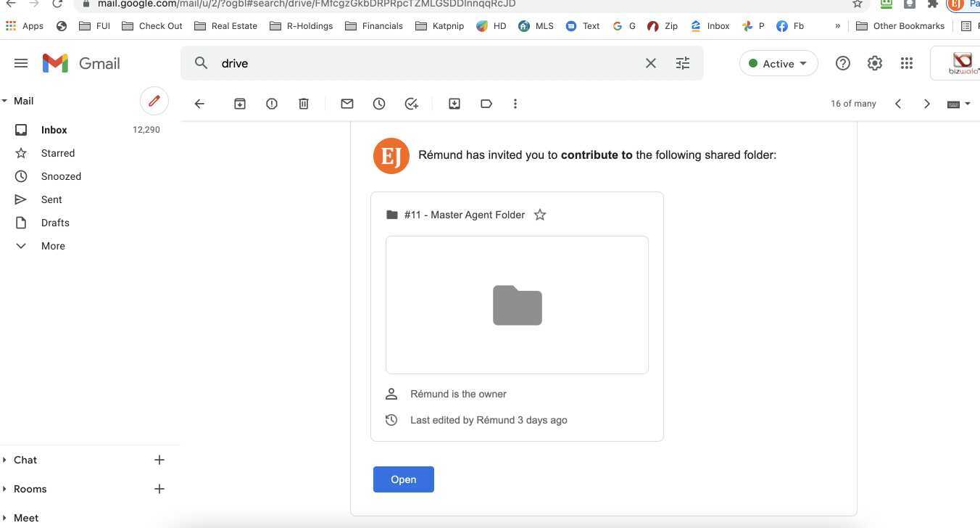The height and width of the screenshot is (528, 980).
Task: Go to the Sent folder
Action: pos(51,199)
